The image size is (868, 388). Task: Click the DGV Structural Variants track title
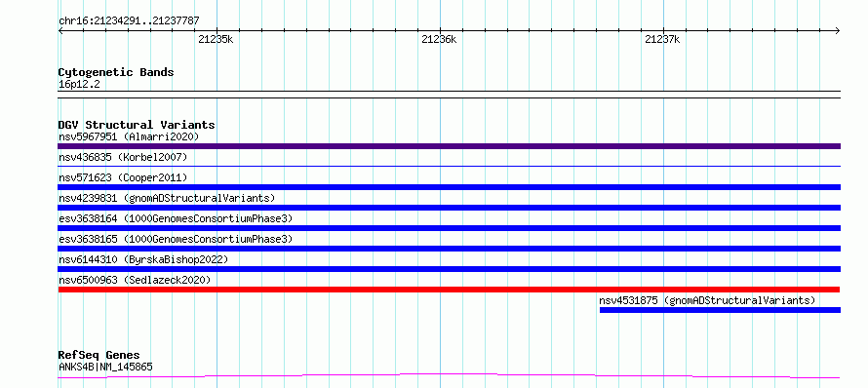pos(137,125)
